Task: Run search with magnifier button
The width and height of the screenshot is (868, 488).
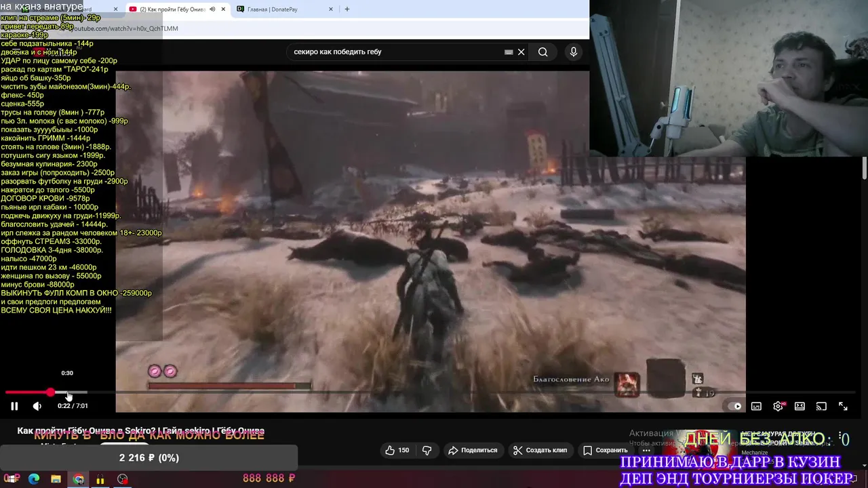Action: click(543, 52)
